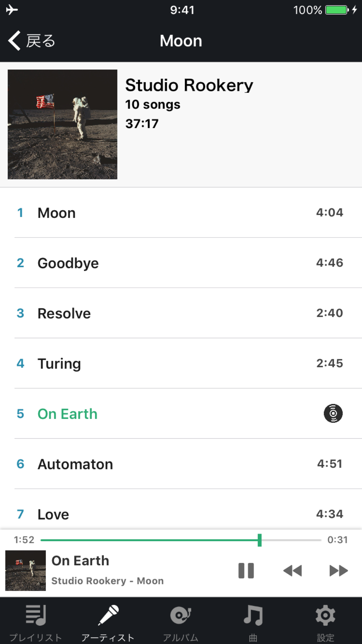The width and height of the screenshot is (362, 644).
Task: Tap the back chevron button
Action: [x=15, y=41]
